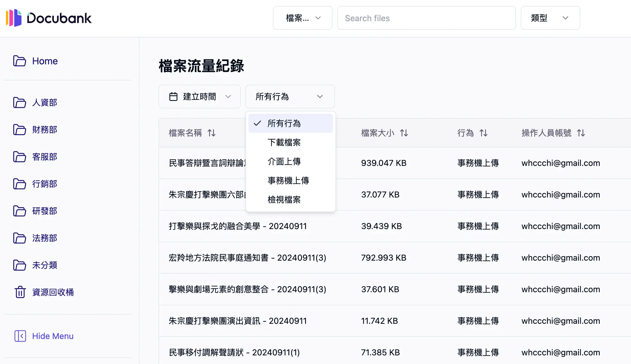Open the 財務部 folder icon
Screen dimensions: 631x364
(x=20, y=130)
